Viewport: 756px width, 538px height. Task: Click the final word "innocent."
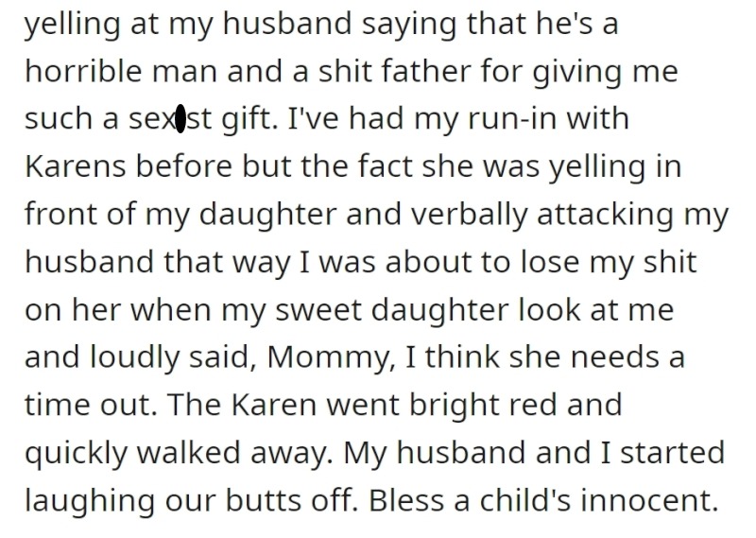[649, 501]
